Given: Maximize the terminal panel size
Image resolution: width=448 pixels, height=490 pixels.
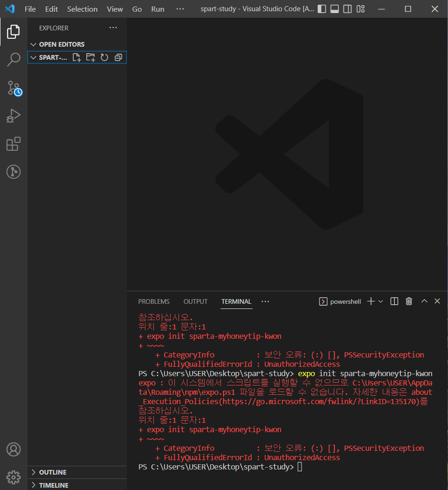Looking at the screenshot, I should point(424,301).
